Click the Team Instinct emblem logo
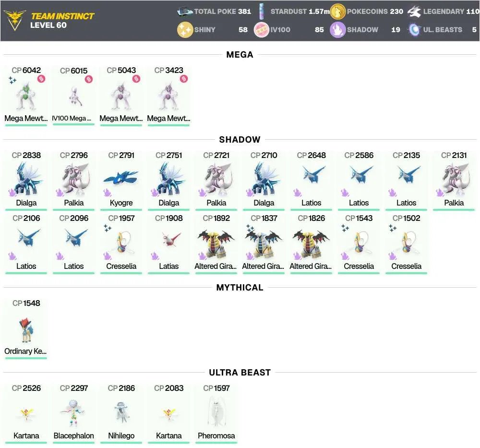The width and height of the screenshot is (480, 448). tap(14, 20)
